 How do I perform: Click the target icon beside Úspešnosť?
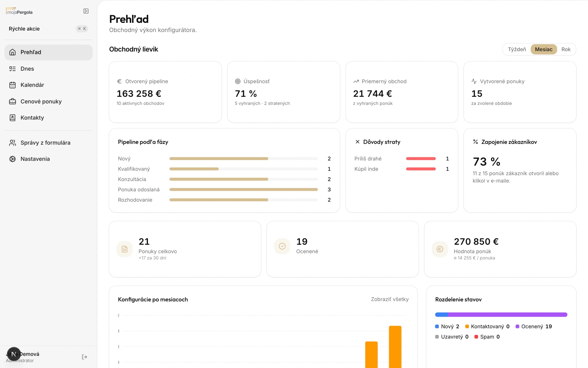tap(238, 81)
